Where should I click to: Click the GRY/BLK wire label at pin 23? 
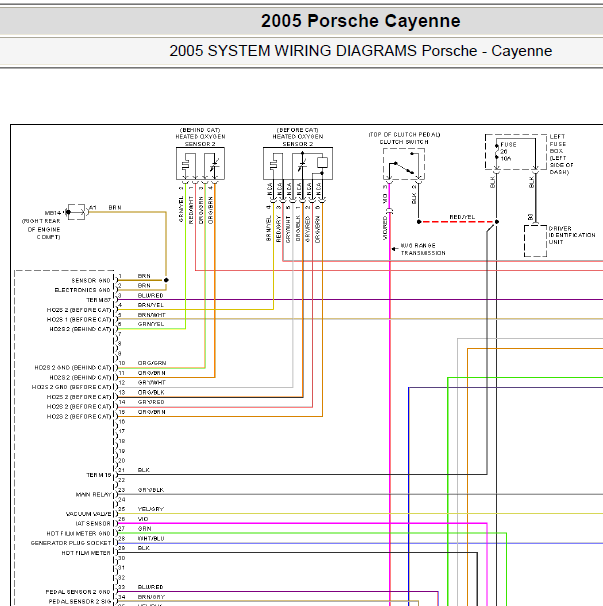click(x=151, y=490)
